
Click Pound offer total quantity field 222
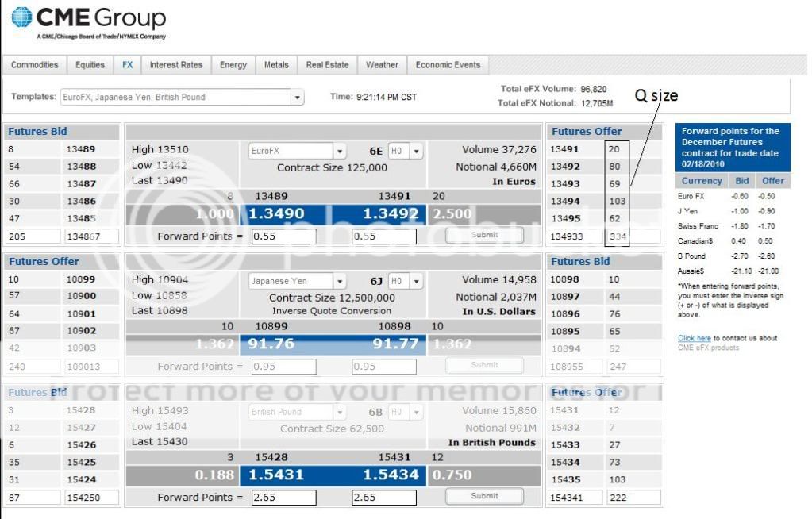pos(633,498)
